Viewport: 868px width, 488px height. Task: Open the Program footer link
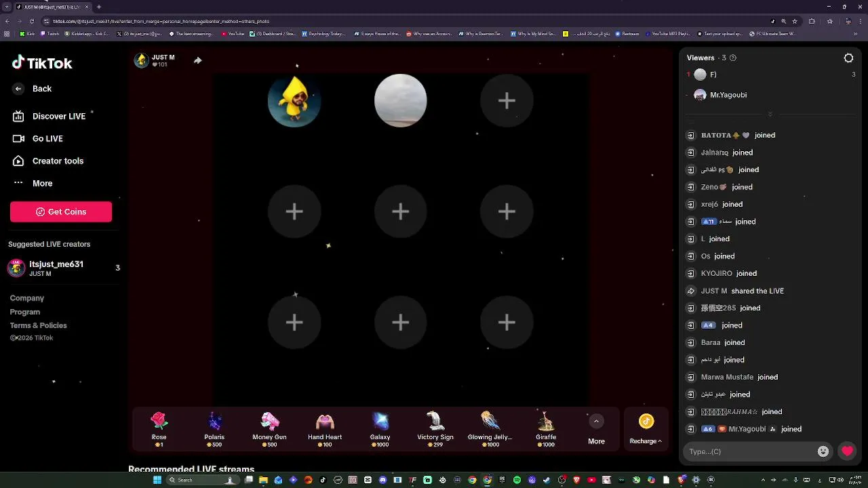25,312
